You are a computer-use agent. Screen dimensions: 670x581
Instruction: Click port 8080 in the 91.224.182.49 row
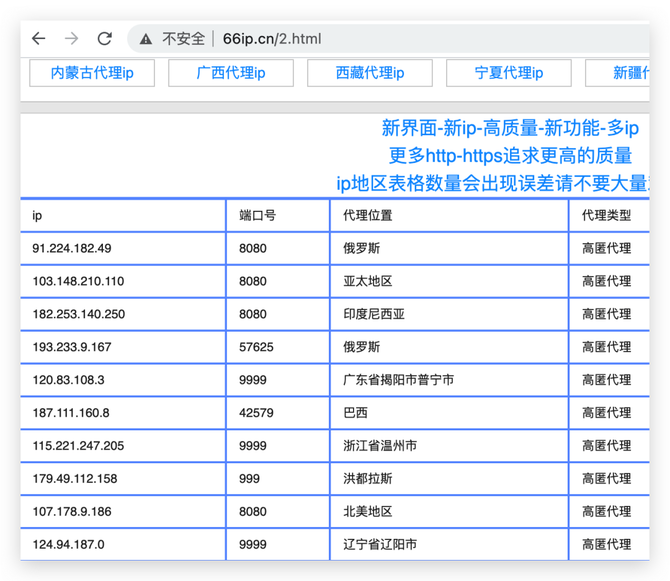point(253,248)
